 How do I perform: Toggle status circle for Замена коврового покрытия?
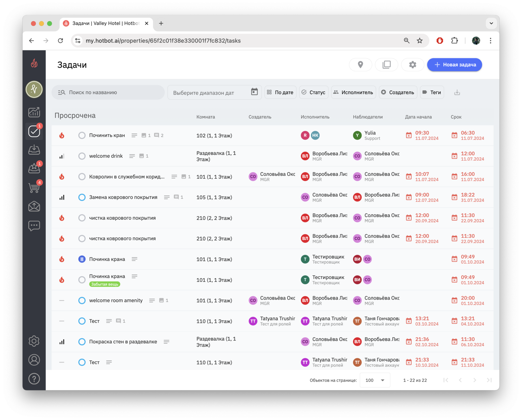pos(82,197)
